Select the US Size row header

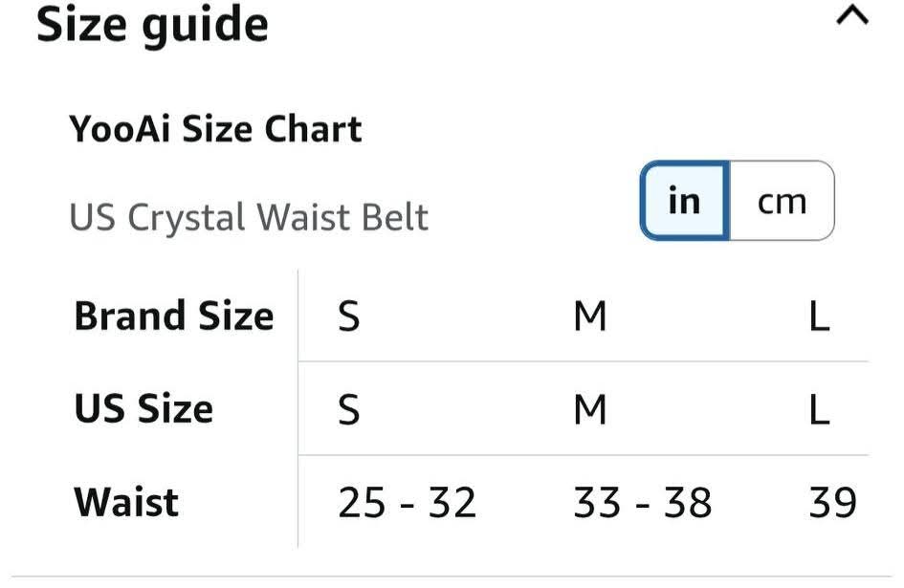(x=143, y=409)
